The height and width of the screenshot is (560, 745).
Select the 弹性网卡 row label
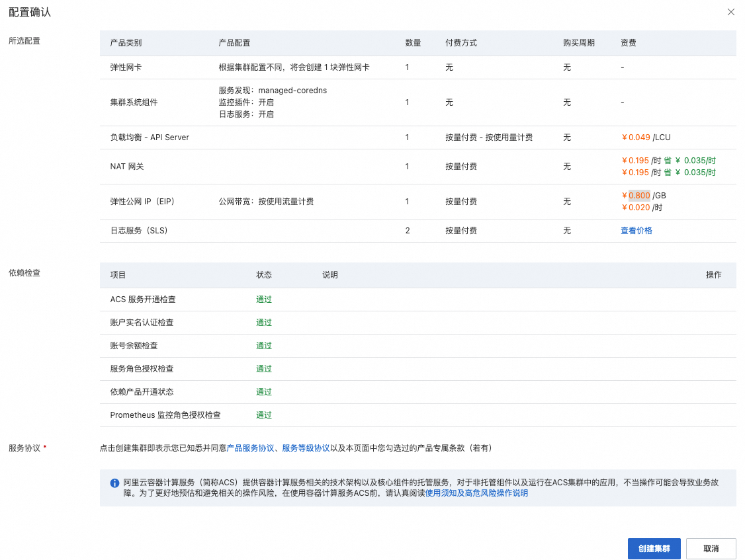(126, 67)
